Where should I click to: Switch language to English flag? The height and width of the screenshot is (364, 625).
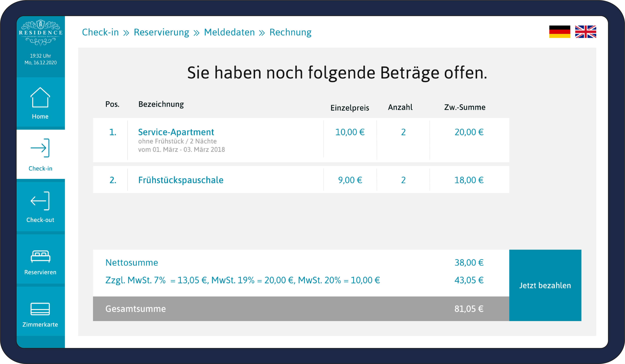[586, 32]
